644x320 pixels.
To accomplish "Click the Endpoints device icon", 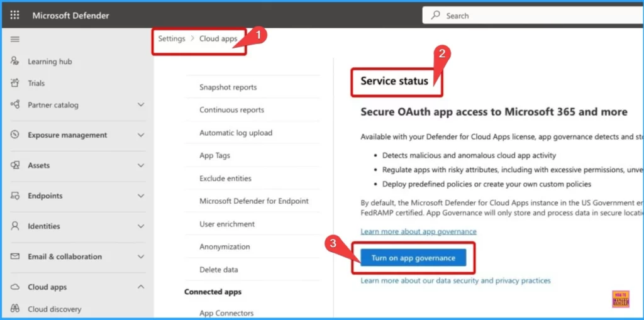I will [x=15, y=196].
